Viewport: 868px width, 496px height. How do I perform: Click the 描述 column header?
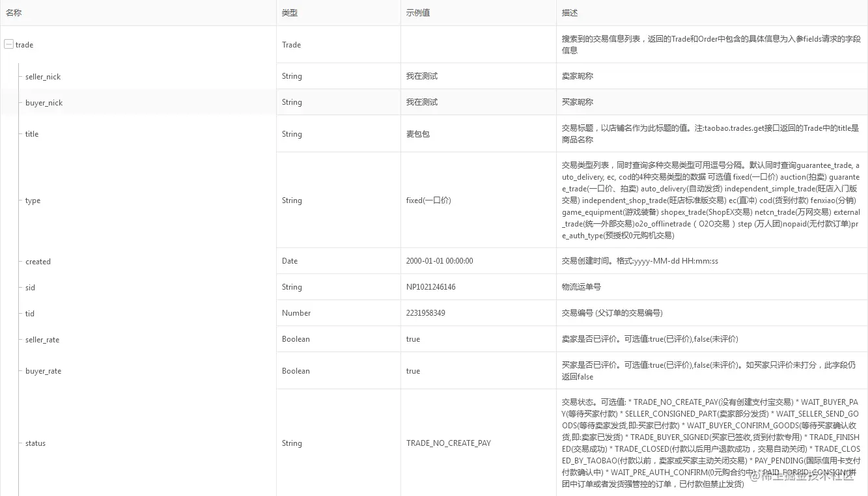(568, 12)
